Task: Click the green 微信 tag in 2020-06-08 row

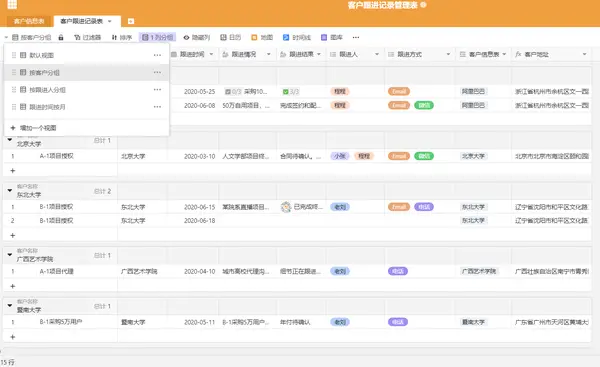Action: 424,105
